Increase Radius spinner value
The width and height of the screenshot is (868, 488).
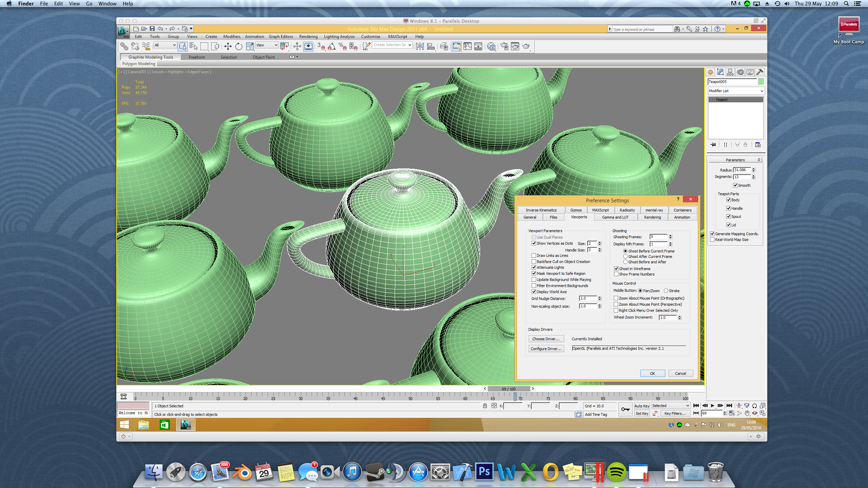pyautogui.click(x=753, y=169)
